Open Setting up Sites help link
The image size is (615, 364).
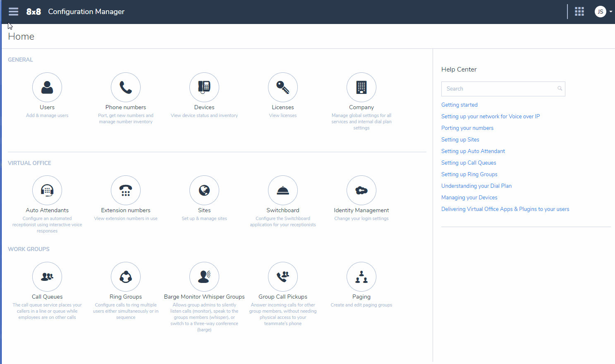click(460, 140)
